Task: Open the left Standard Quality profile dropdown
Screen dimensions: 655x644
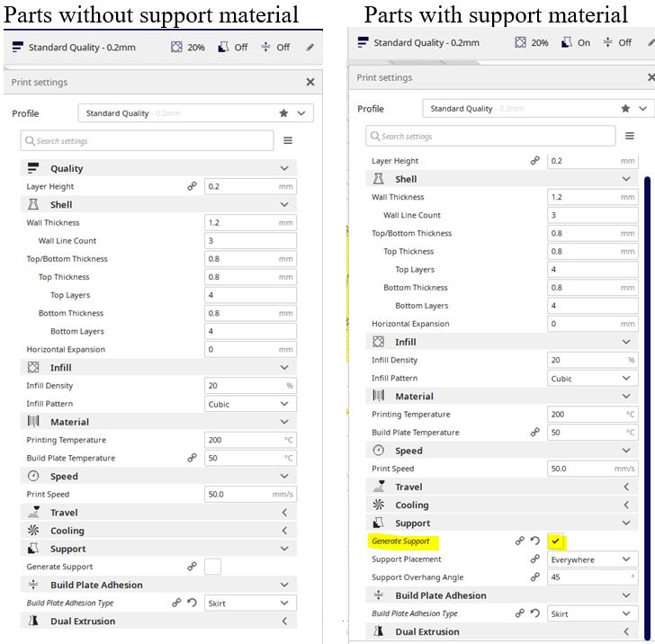Action: coord(195,113)
